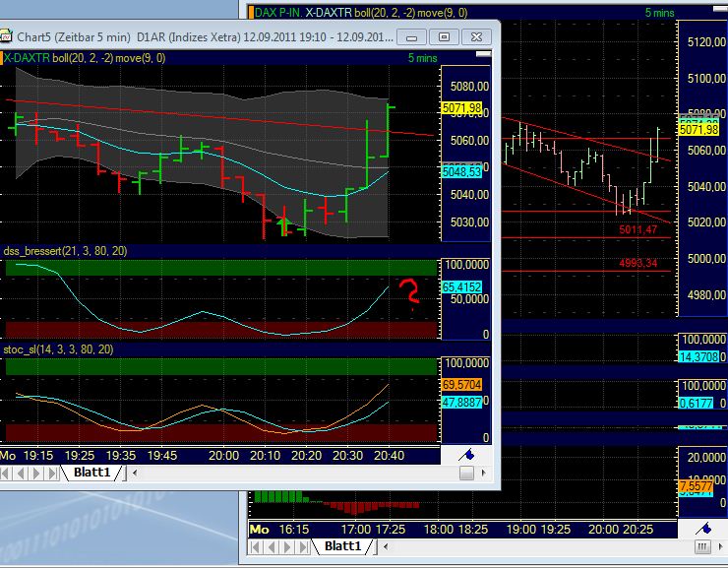Click the 19:15 time label in Chart5
This screenshot has width=728, height=569.
(38, 456)
